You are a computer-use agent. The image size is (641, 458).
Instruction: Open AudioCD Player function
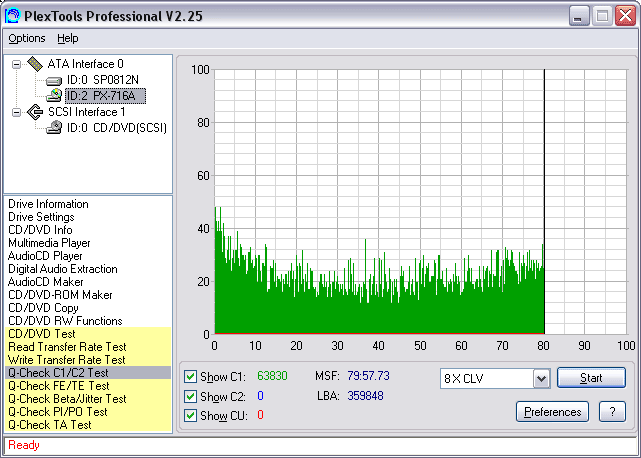45,256
